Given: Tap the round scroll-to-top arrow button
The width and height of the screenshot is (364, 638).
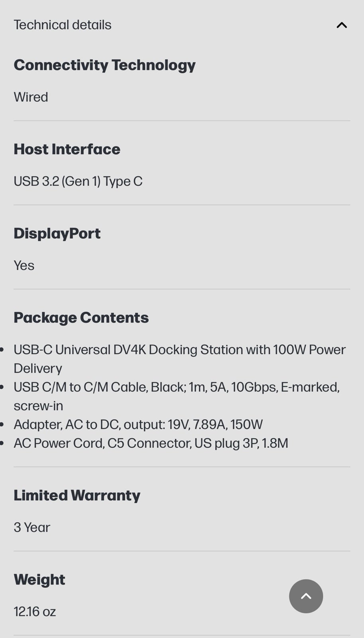Looking at the screenshot, I should [306, 596].
